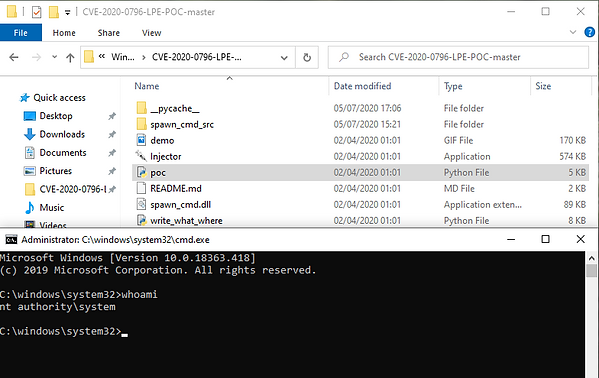This screenshot has width=599, height=378.
Task: Open Documents in navigation pane
Action: 63,152
